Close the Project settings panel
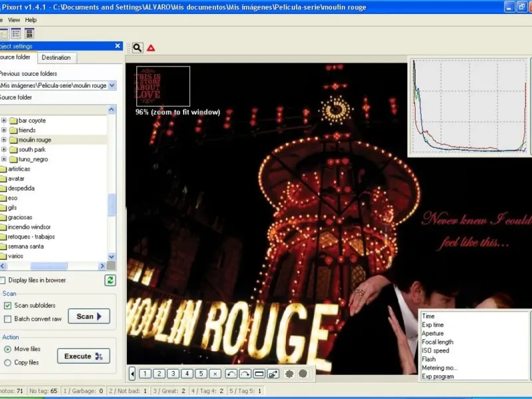The height and width of the screenshot is (399, 532). (x=118, y=46)
